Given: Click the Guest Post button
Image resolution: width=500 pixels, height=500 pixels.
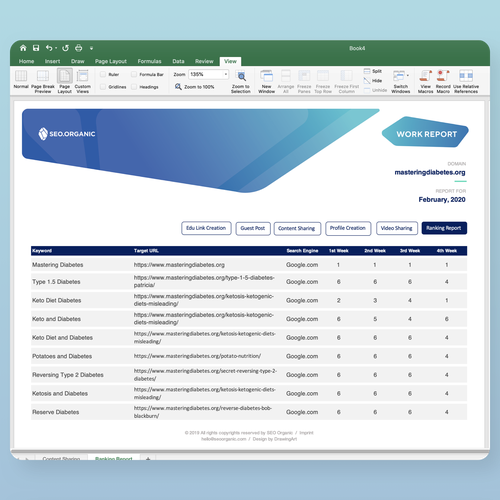Looking at the screenshot, I should [x=253, y=228].
